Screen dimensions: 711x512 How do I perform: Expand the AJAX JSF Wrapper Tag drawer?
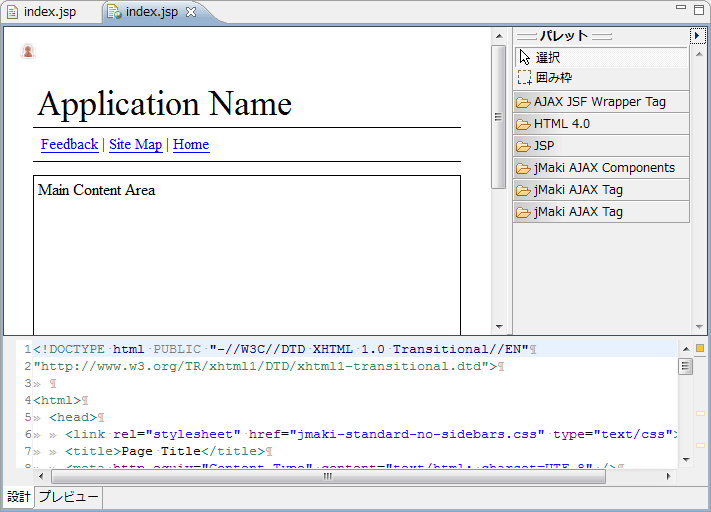coord(601,102)
